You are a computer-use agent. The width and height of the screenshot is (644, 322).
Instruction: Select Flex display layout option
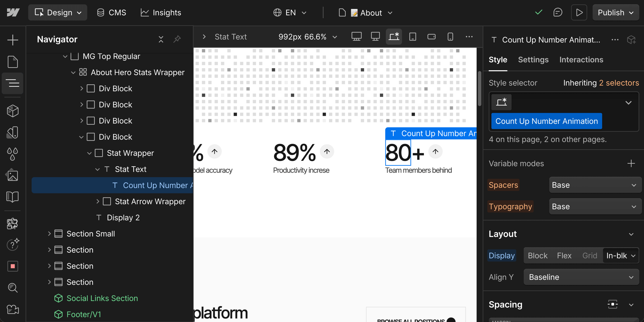[564, 255]
